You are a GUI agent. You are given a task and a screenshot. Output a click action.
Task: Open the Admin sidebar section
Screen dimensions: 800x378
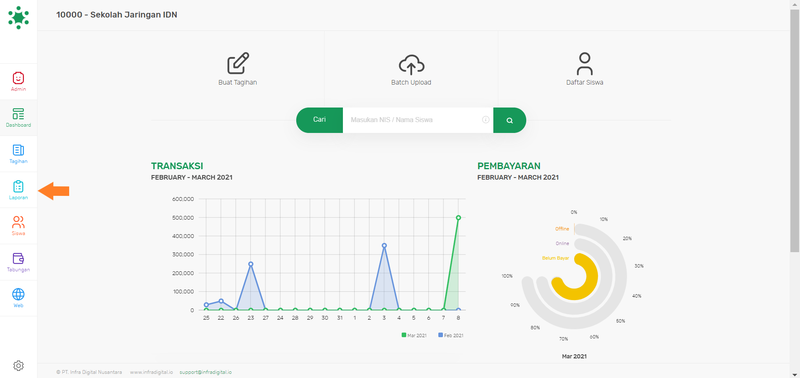(18, 82)
